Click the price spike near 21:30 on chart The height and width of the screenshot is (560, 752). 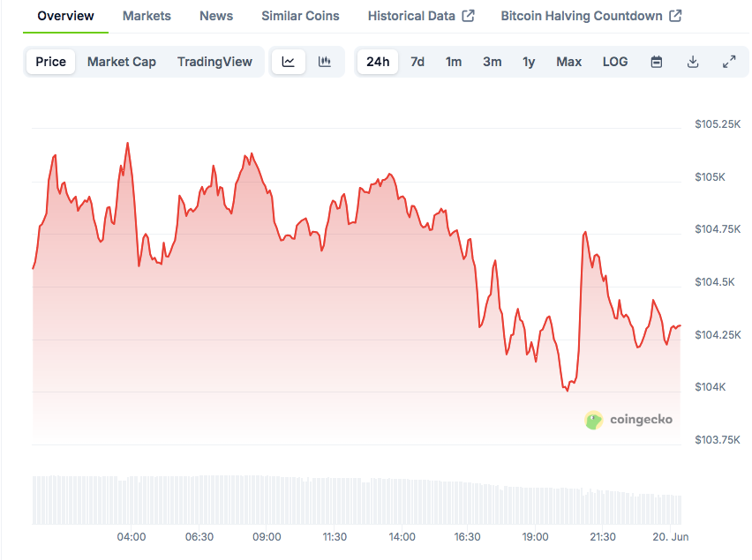point(584,233)
